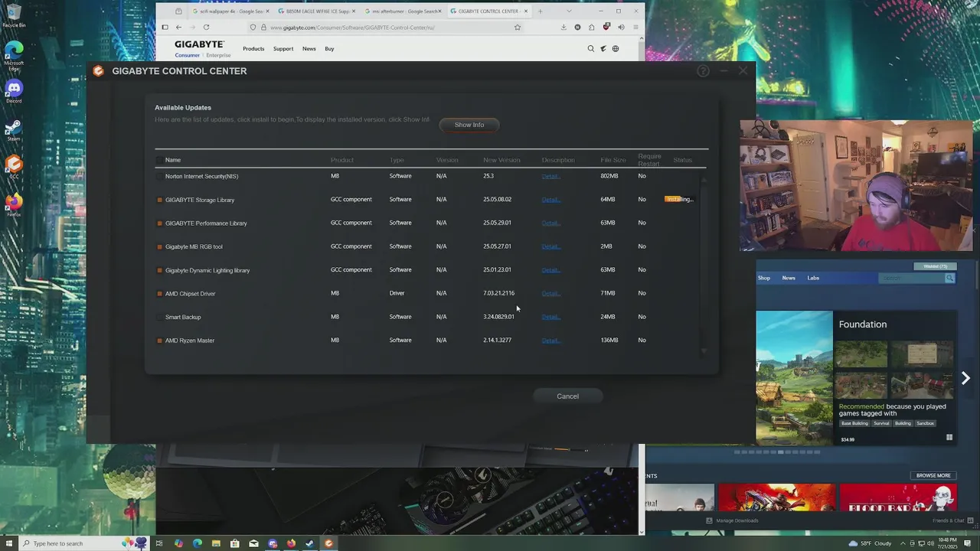This screenshot has width=980, height=551.
Task: Open Firefox desktop shortcut
Action: tap(14, 205)
